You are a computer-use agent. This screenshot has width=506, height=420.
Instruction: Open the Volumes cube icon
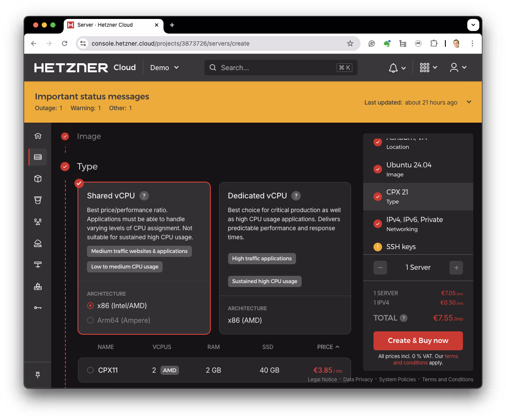pyautogui.click(x=38, y=179)
